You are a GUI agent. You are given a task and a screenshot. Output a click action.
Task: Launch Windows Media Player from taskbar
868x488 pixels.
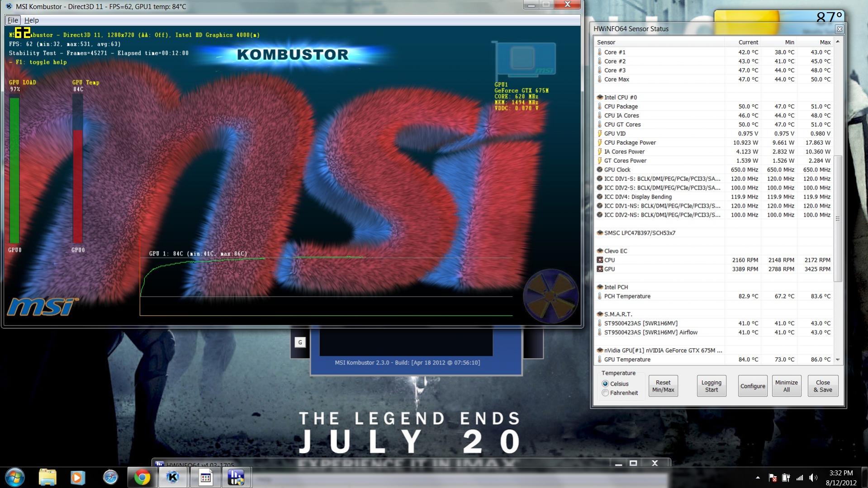(77, 477)
